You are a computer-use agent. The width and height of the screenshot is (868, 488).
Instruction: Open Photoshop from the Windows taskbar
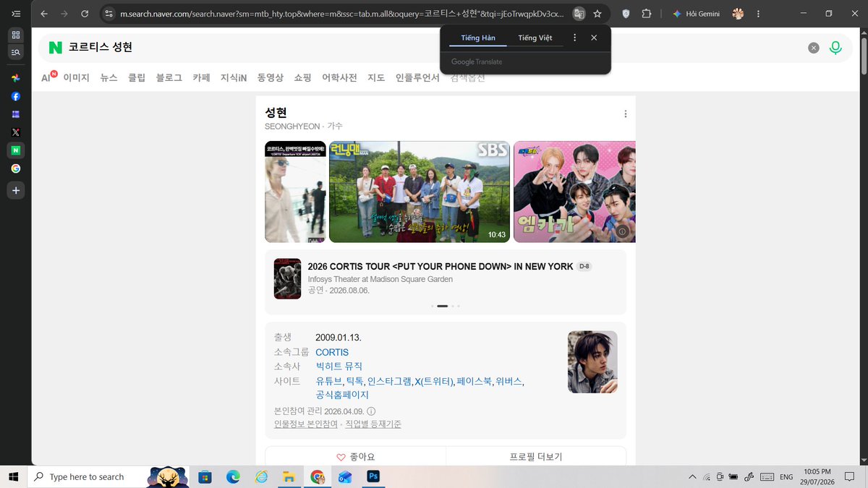tap(373, 476)
